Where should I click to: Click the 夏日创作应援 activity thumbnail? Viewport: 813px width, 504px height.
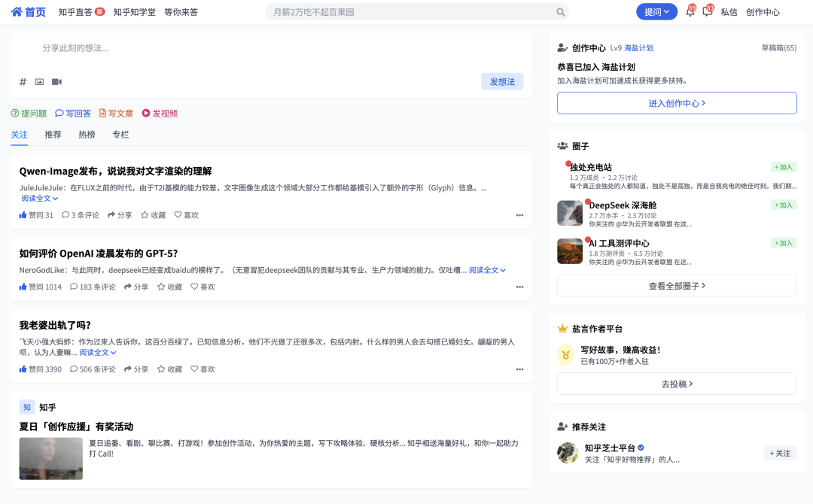tap(50, 457)
